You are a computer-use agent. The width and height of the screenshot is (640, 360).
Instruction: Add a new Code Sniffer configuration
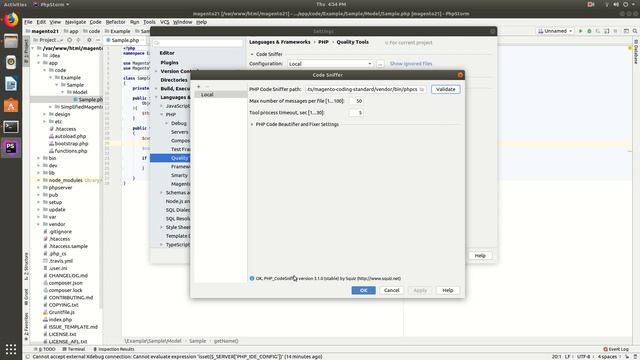pos(199,87)
